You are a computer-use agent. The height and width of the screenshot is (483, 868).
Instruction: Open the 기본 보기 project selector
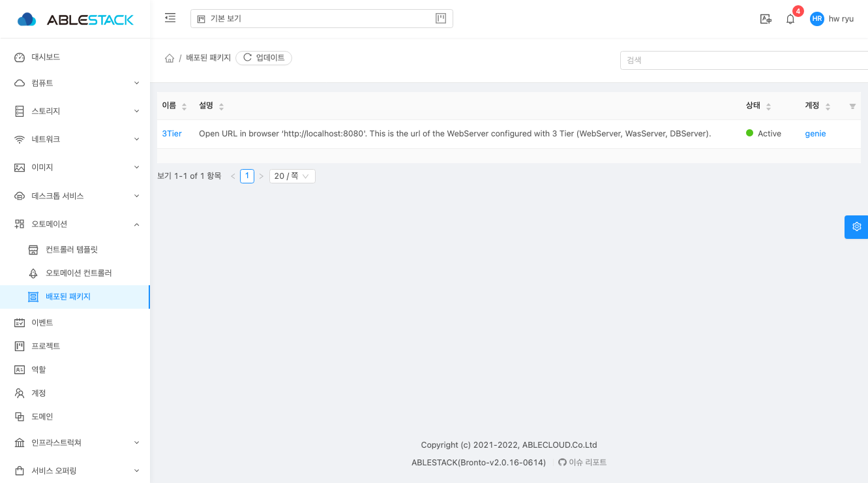pos(322,19)
